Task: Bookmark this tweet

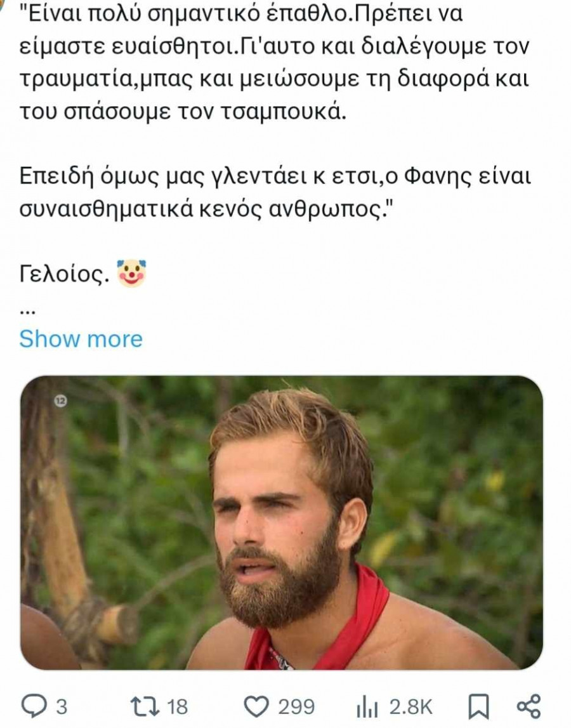Action: [478, 707]
